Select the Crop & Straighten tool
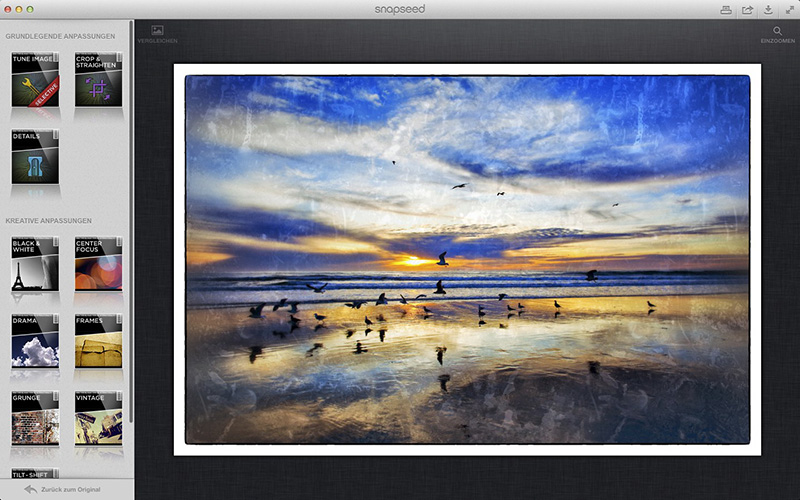 [98, 80]
